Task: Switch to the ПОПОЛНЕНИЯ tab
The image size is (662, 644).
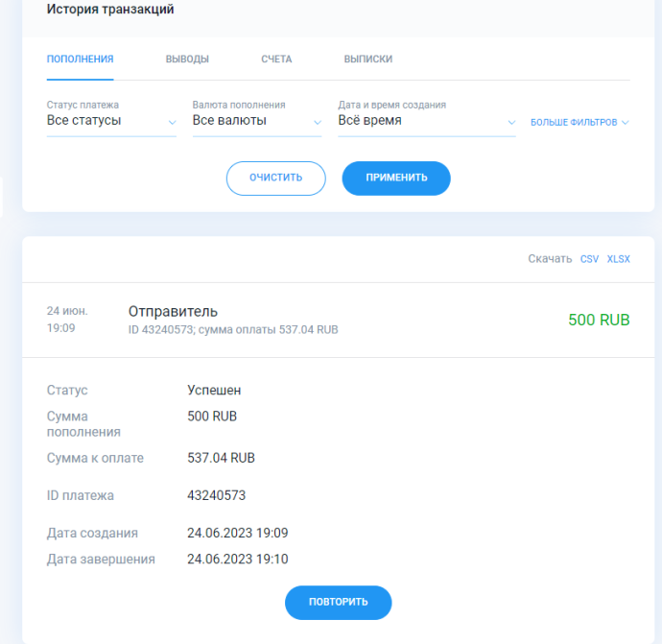Action: point(80,60)
